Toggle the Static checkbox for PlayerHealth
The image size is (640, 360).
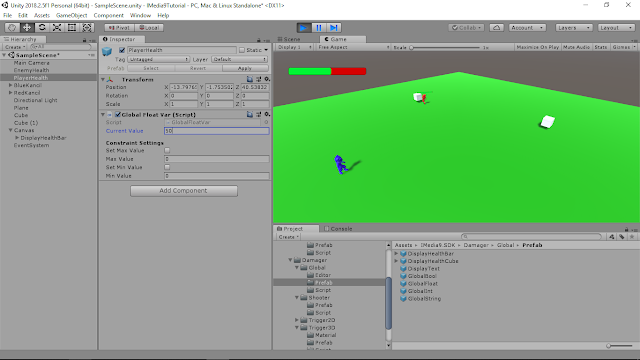(242, 50)
